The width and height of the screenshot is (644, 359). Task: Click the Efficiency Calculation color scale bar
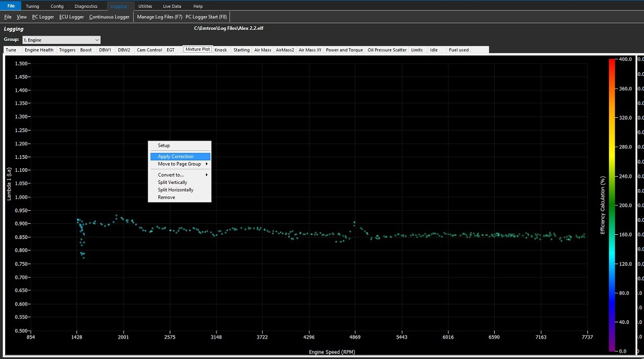tap(612, 204)
